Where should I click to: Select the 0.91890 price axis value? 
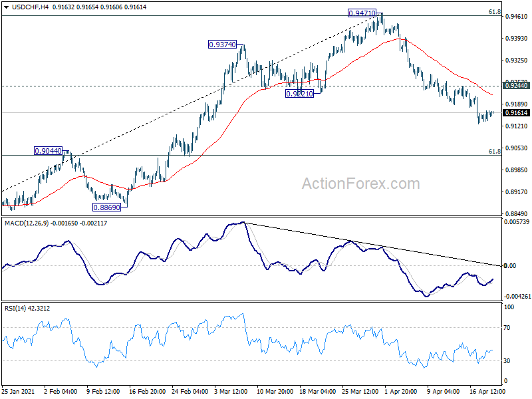pos(517,104)
